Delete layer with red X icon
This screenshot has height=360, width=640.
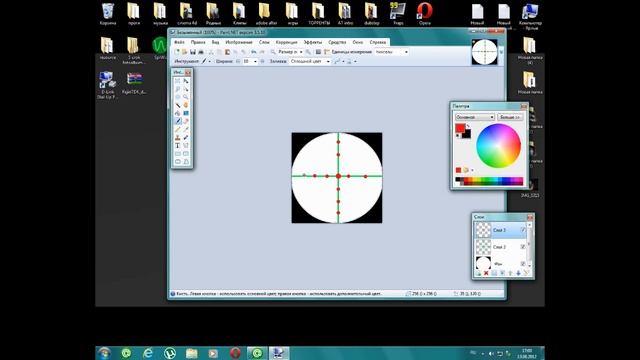tap(486, 273)
